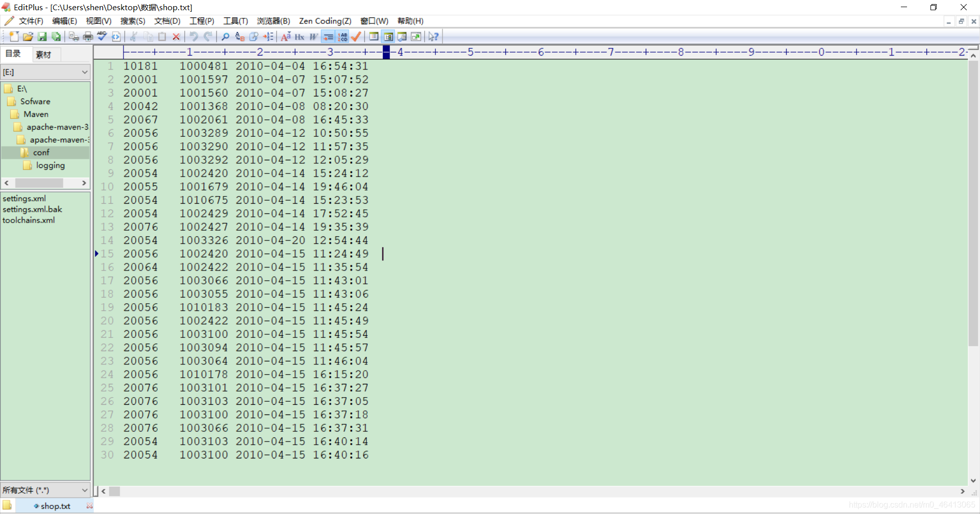Click the folder tree's left scroll arrow

pyautogui.click(x=7, y=183)
